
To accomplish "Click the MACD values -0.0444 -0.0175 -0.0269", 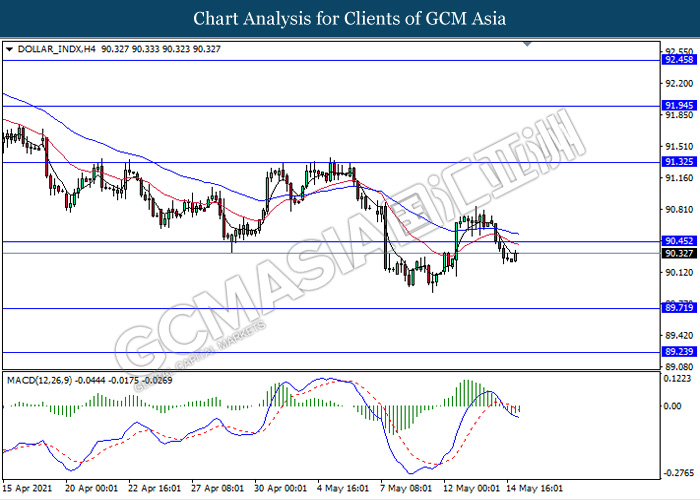I will pos(124,380).
